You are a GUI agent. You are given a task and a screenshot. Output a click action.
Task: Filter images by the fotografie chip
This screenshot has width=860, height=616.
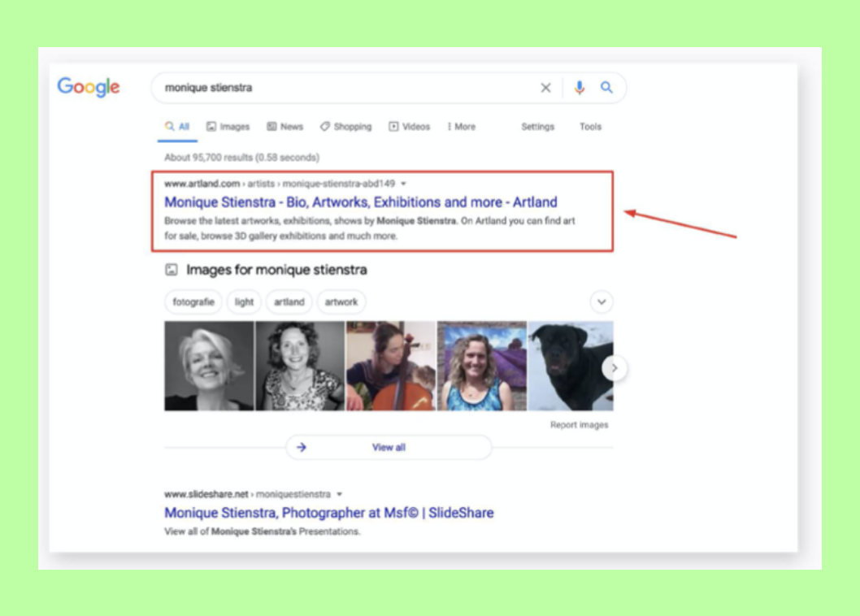pyautogui.click(x=193, y=301)
